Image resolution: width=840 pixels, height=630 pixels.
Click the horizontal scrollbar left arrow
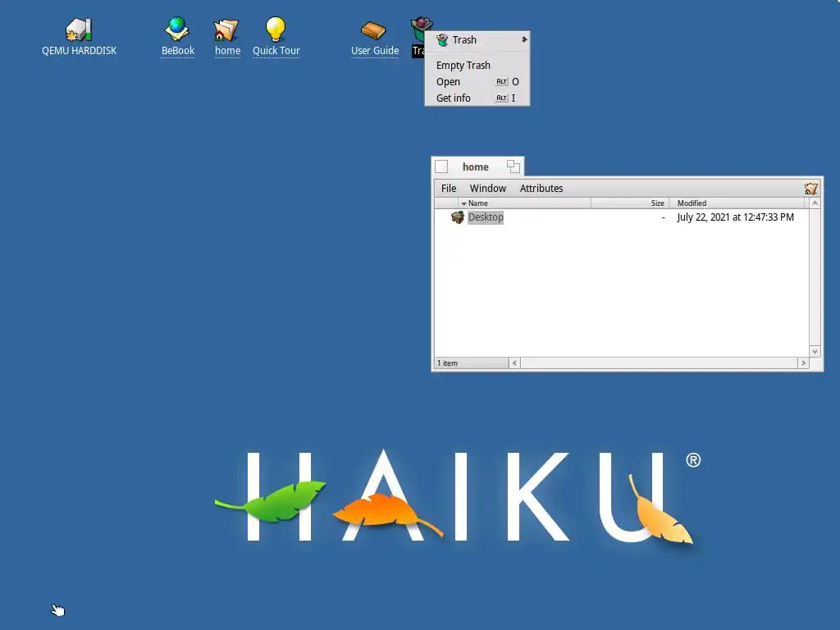pyautogui.click(x=514, y=363)
